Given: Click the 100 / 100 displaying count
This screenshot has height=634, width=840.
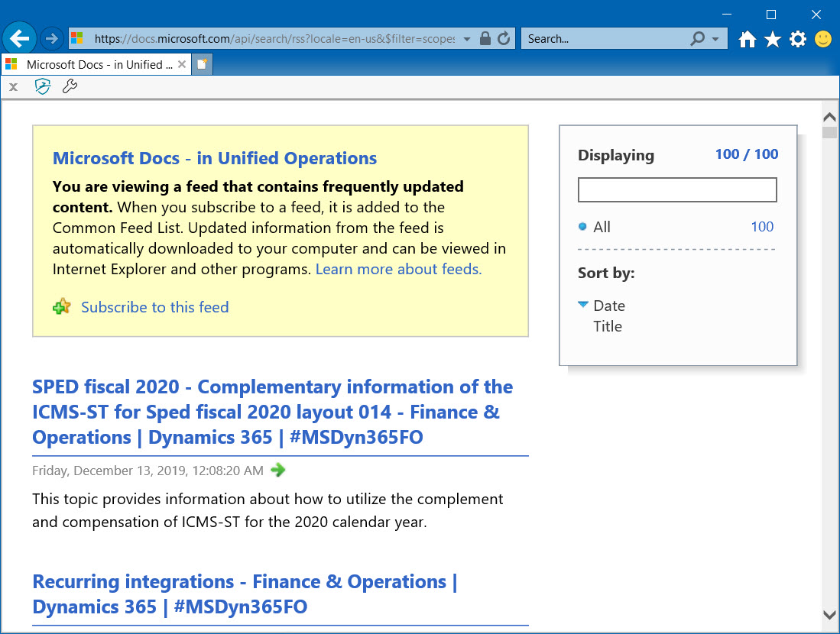Looking at the screenshot, I should [x=747, y=154].
